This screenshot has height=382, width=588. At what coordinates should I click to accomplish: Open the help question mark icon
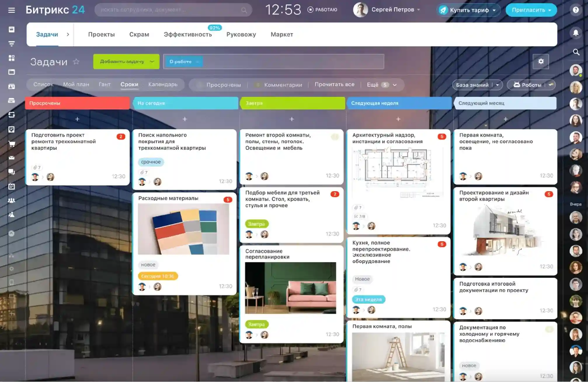click(576, 10)
